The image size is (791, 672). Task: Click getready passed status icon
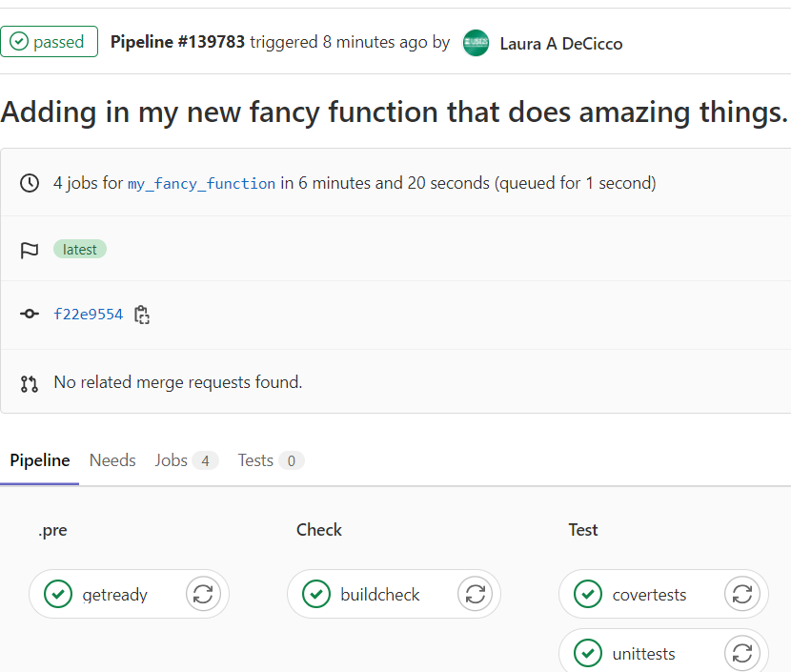pos(58,595)
